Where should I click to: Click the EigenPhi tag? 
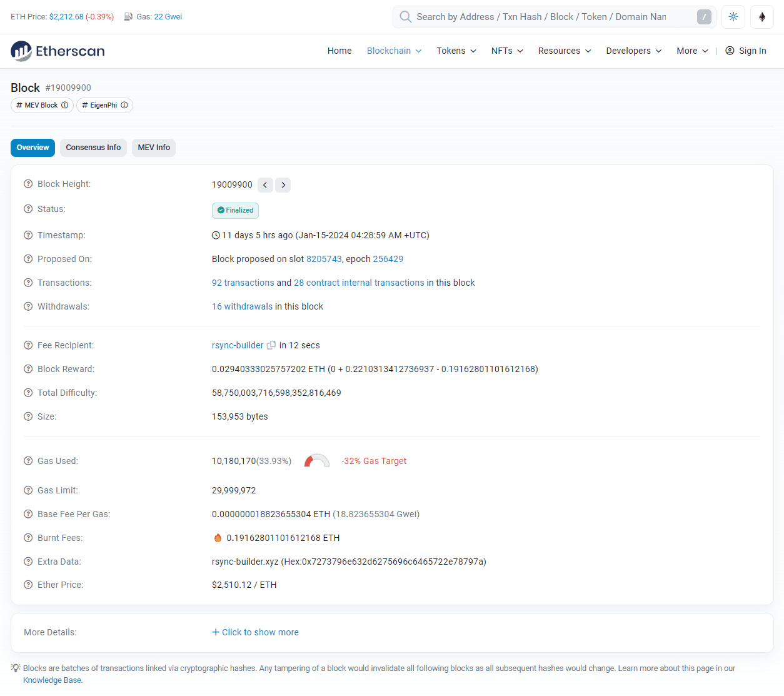[x=104, y=105]
